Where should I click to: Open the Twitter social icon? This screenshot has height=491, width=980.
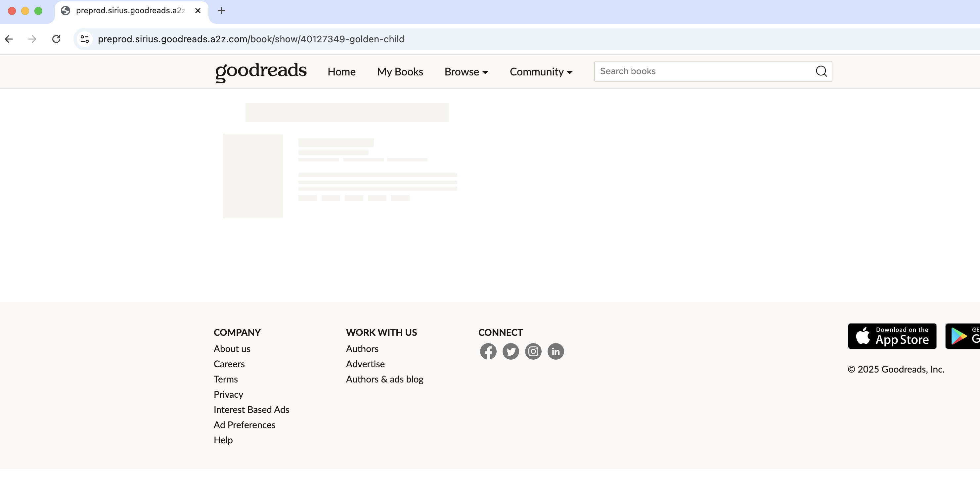pyautogui.click(x=511, y=351)
